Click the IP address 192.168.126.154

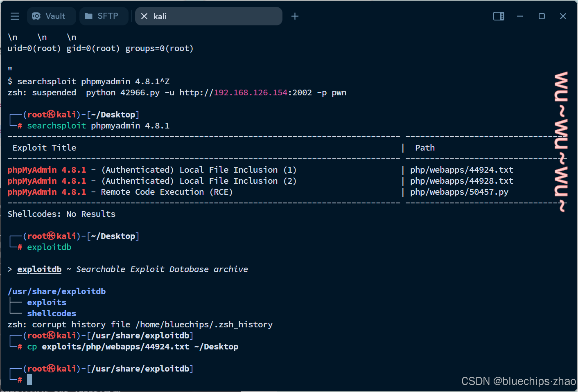point(251,92)
